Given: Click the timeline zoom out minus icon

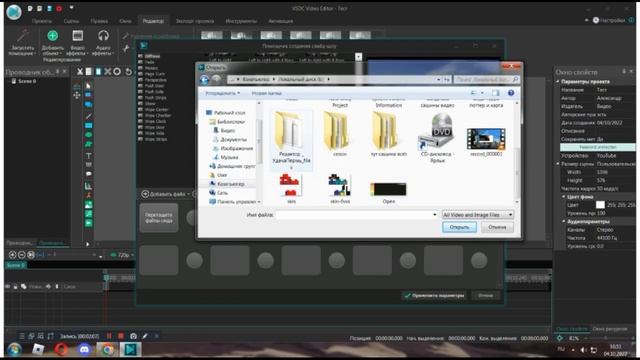Looking at the screenshot, I should point(22,255).
